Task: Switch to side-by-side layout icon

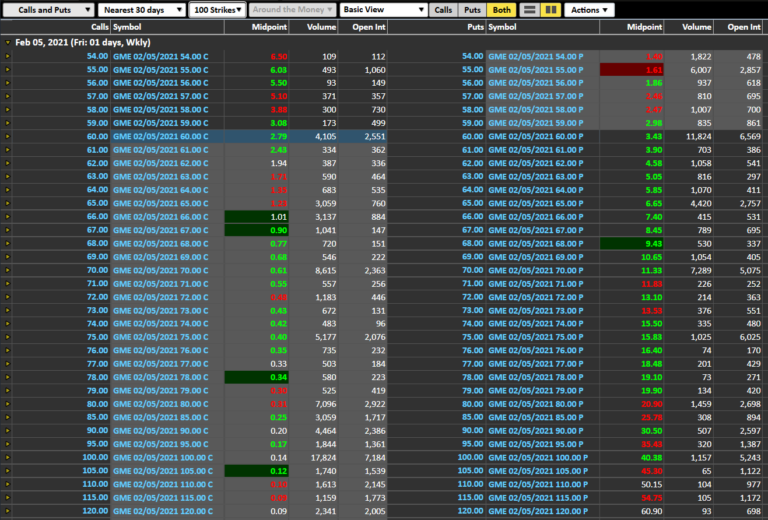Action: [x=551, y=10]
